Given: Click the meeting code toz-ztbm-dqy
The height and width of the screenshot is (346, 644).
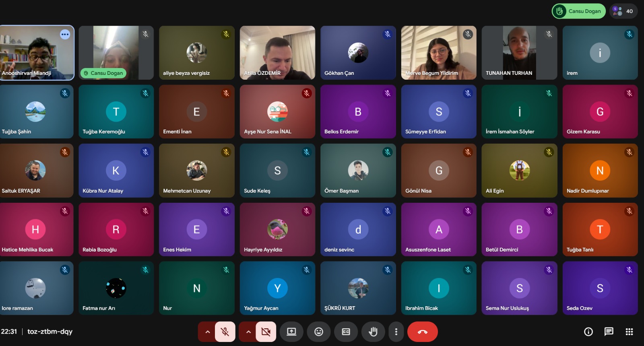Looking at the screenshot, I should 50,332.
